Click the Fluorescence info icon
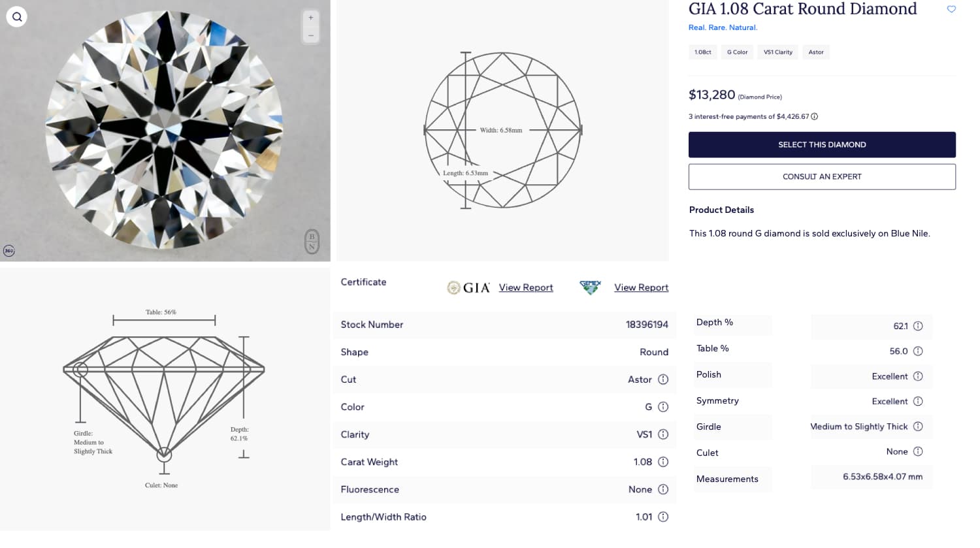Screen dimensions: 980x548 click(663, 489)
